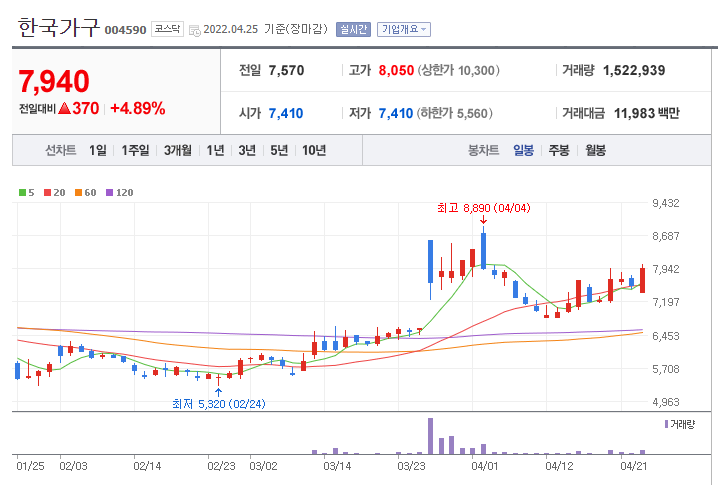Click the 시가 value 7,410
The image size is (718, 485).
[x=286, y=113]
